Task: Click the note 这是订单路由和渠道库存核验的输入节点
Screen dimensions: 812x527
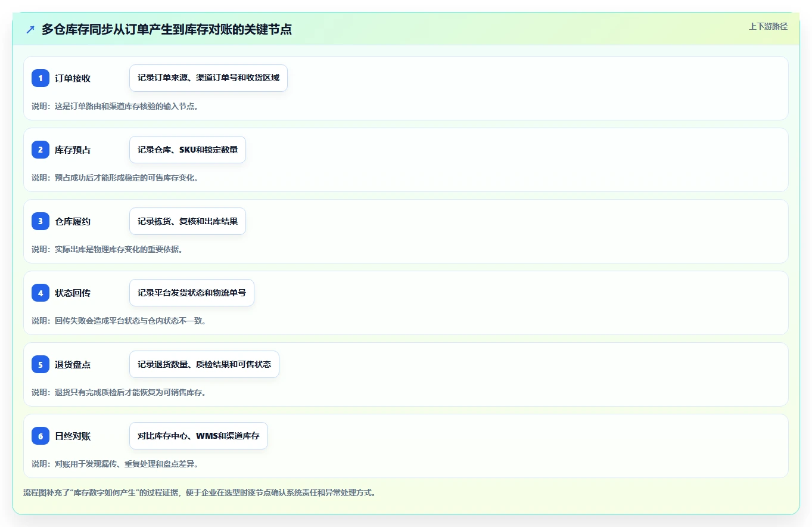Action: point(115,106)
